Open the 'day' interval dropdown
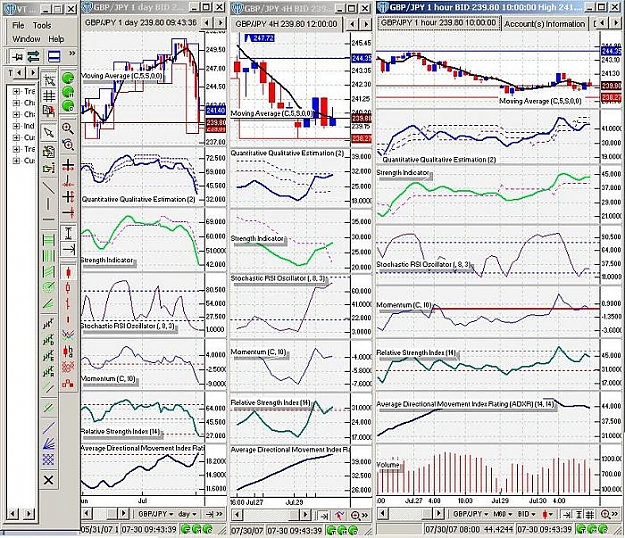 click(x=187, y=514)
